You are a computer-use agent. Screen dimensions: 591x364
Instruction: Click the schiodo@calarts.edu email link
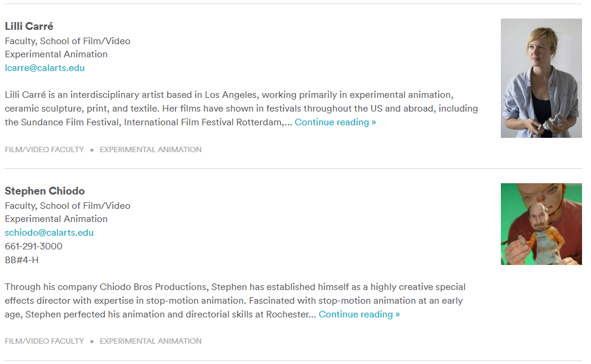(49, 233)
